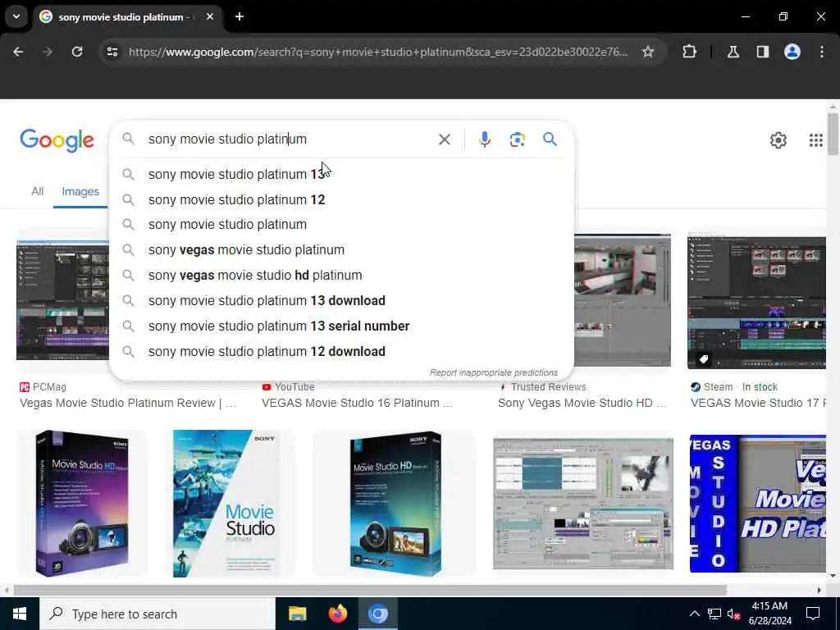
Task: Choose suggestion 'platinum 13 download'
Action: (x=341, y=300)
